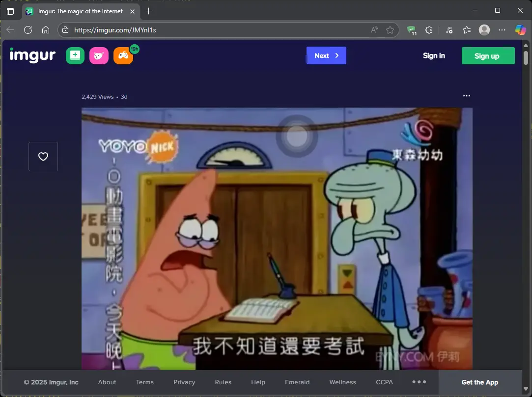532x397 pixels.
Task: Click the '© 2025 Imgur, Inc' text
Action: coord(51,382)
